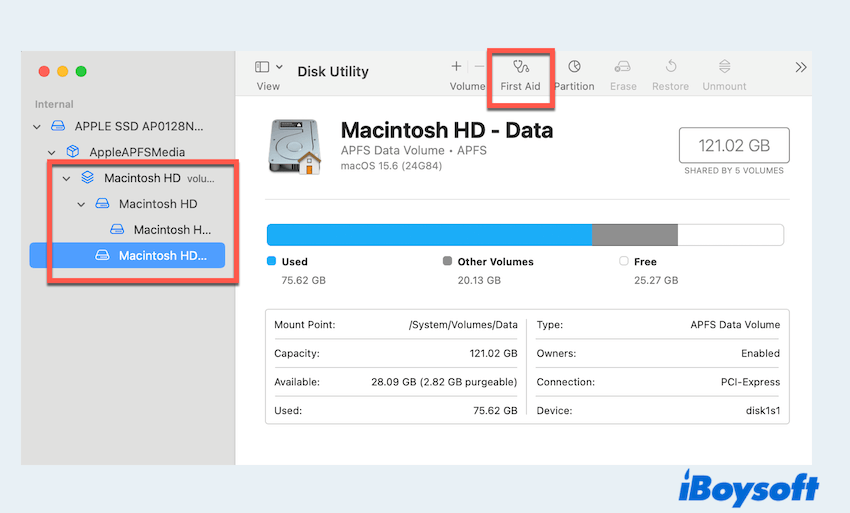The width and height of the screenshot is (850, 513).
Task: Click the 121.02 GB capacity box
Action: 734,145
